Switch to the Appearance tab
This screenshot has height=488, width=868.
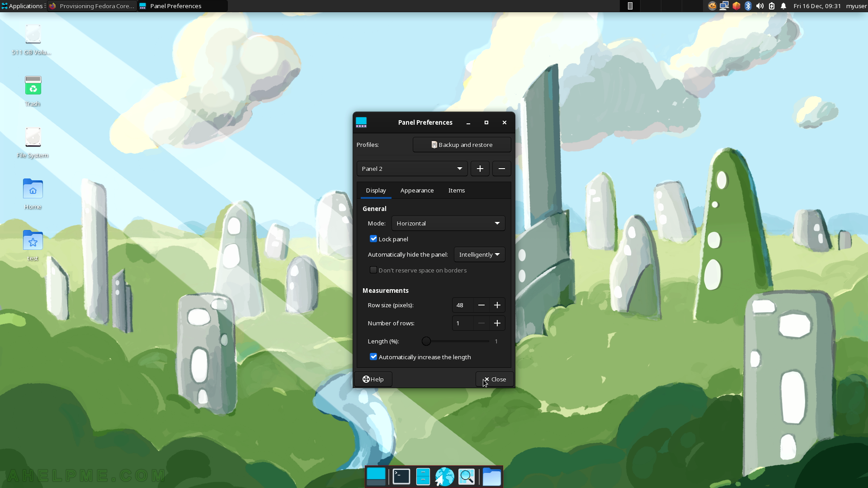tap(417, 190)
